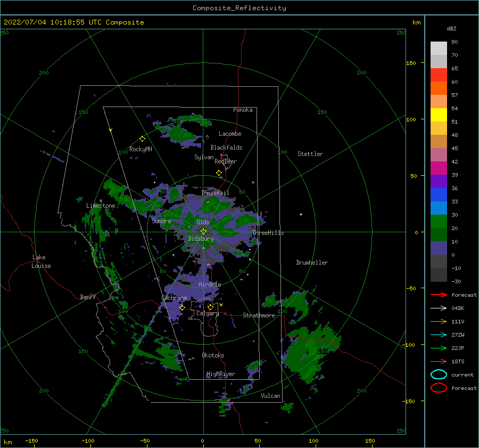
Task: Click the RedDeer city label
Action: tap(226, 161)
